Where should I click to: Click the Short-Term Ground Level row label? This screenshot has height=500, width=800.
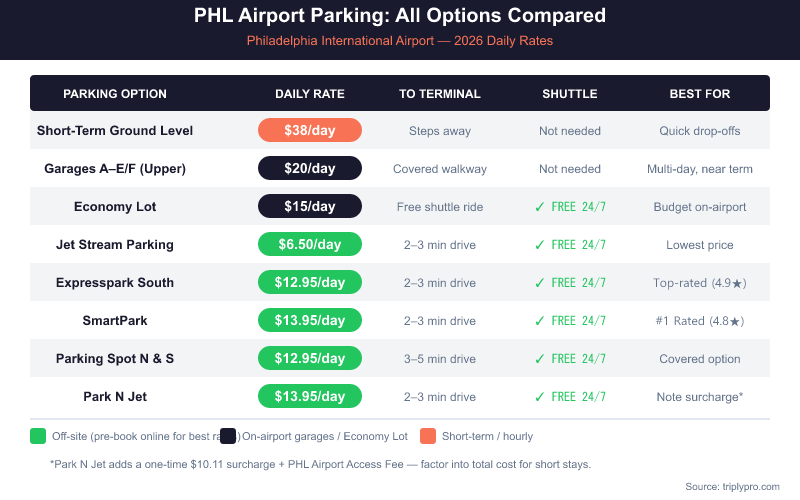(x=115, y=131)
